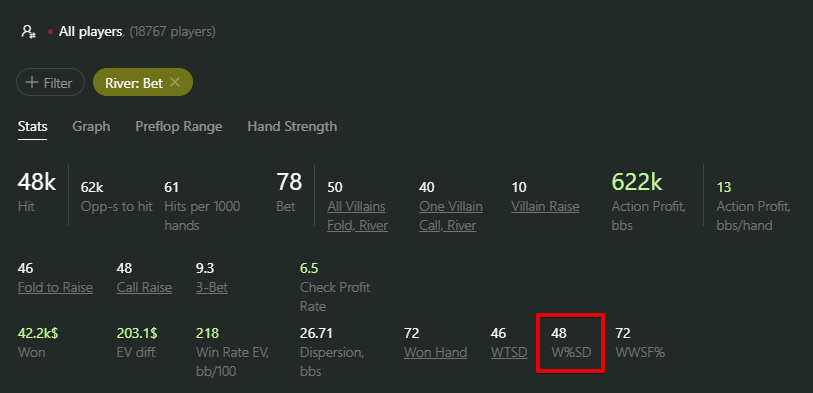Click the plus icon in the Filter button
The height and width of the screenshot is (393, 813).
32,82
